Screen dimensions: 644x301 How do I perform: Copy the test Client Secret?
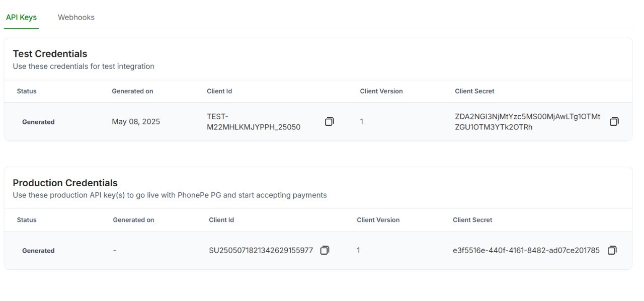click(x=614, y=121)
